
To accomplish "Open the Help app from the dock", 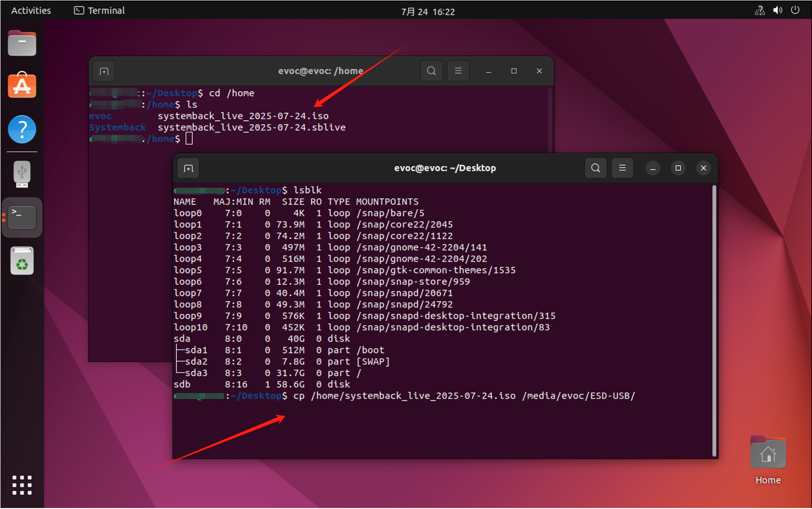I will click(22, 130).
